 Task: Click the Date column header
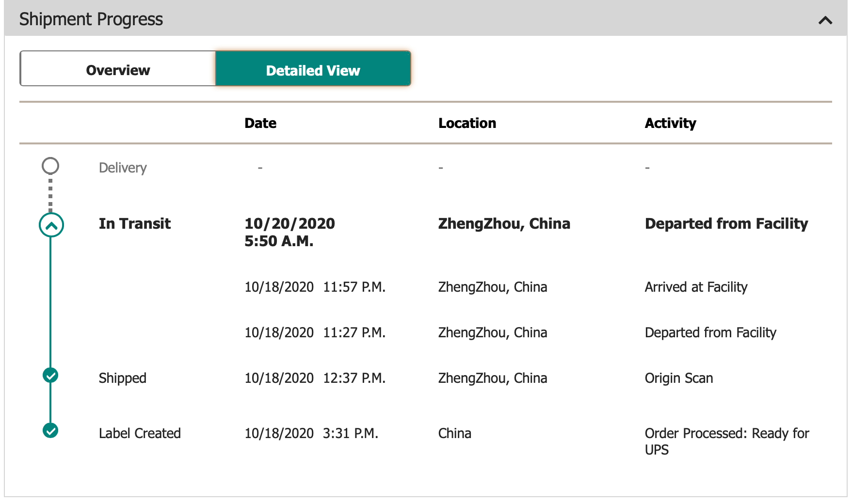coord(260,123)
